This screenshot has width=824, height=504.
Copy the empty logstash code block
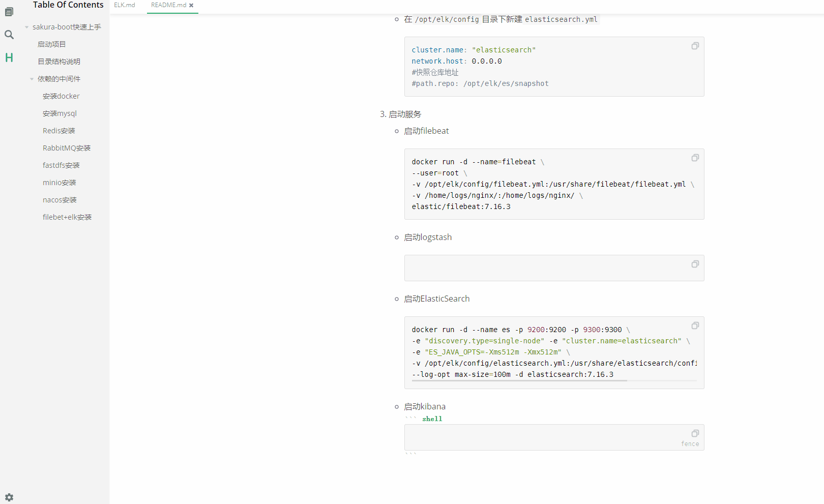click(695, 264)
